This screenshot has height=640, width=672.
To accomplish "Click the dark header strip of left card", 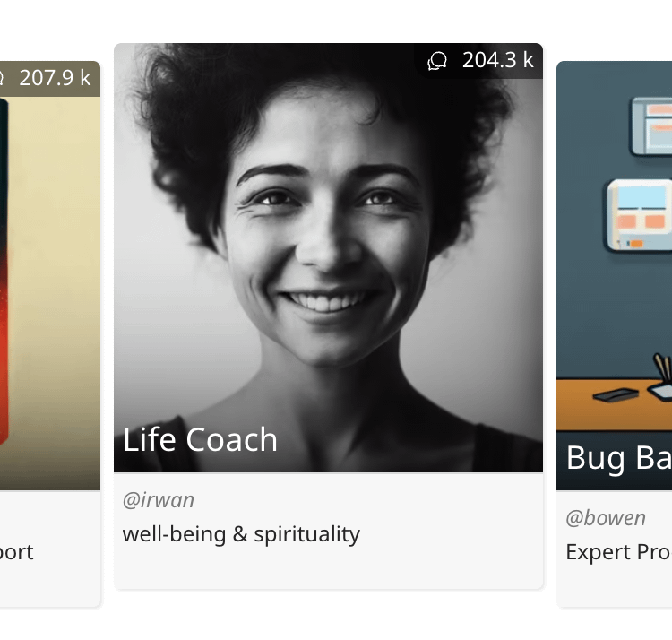I will [x=50, y=79].
